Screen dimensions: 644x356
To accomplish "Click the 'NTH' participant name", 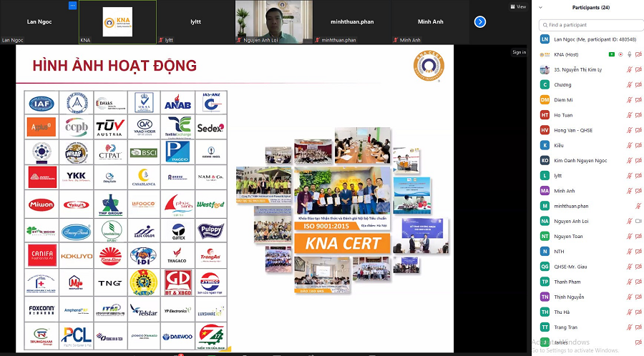I will [559, 252].
